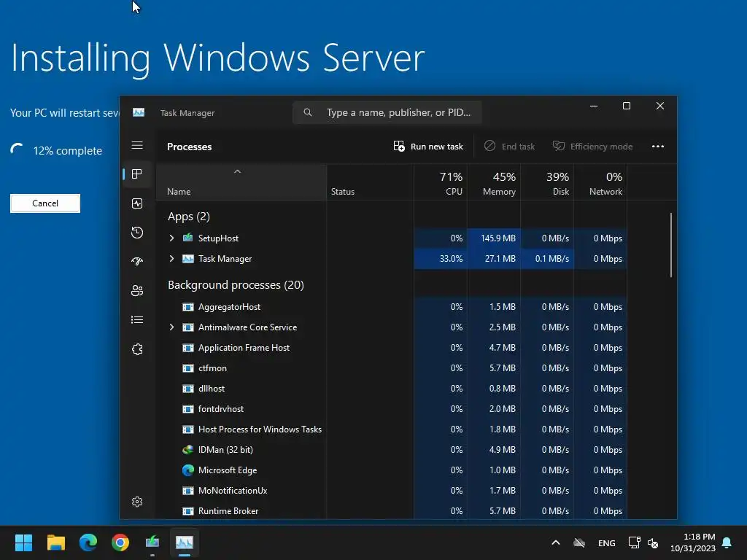Click the 12% complete progress text
The height and width of the screenshot is (560, 747).
(67, 151)
